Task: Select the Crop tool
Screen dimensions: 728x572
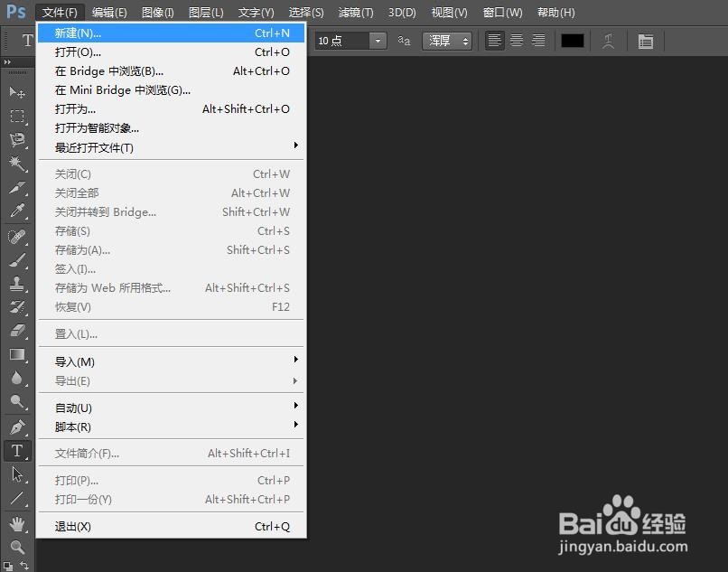Action: (17, 187)
